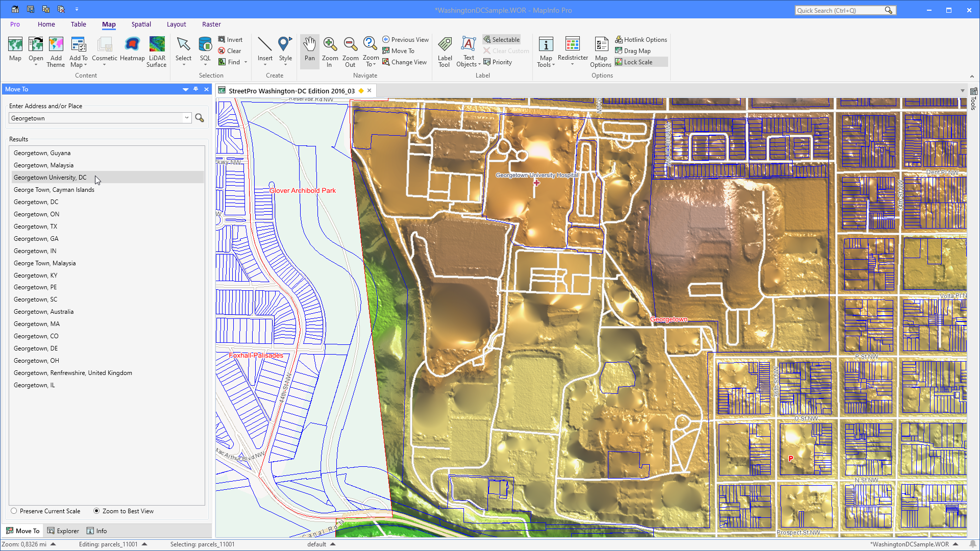
Task: Click the Previous View button
Action: tap(405, 39)
